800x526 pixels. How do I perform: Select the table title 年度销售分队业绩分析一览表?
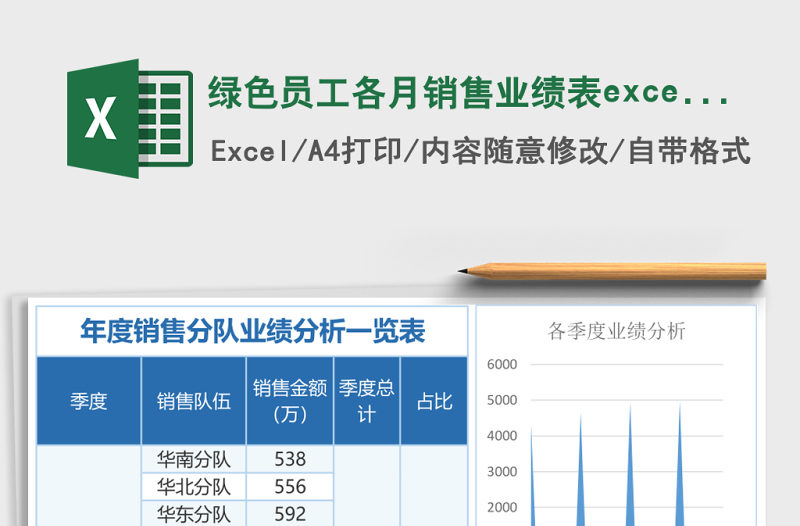[x=252, y=331]
